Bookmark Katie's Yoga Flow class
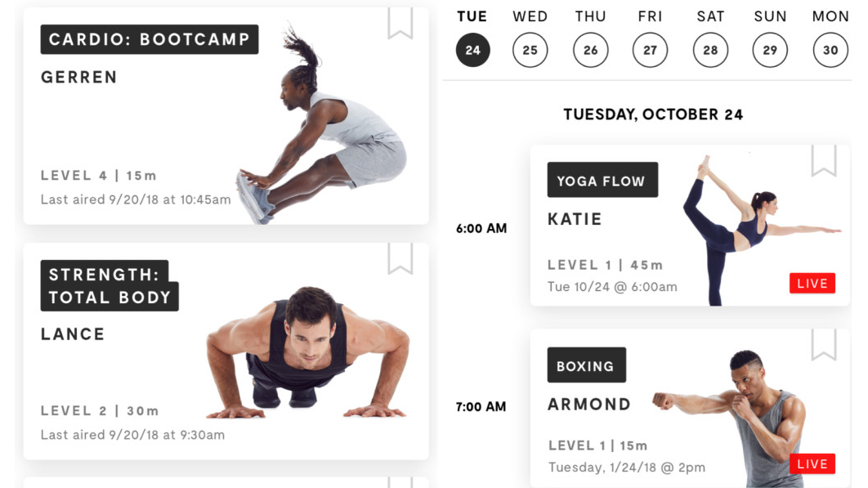The height and width of the screenshot is (488, 868). tap(823, 161)
